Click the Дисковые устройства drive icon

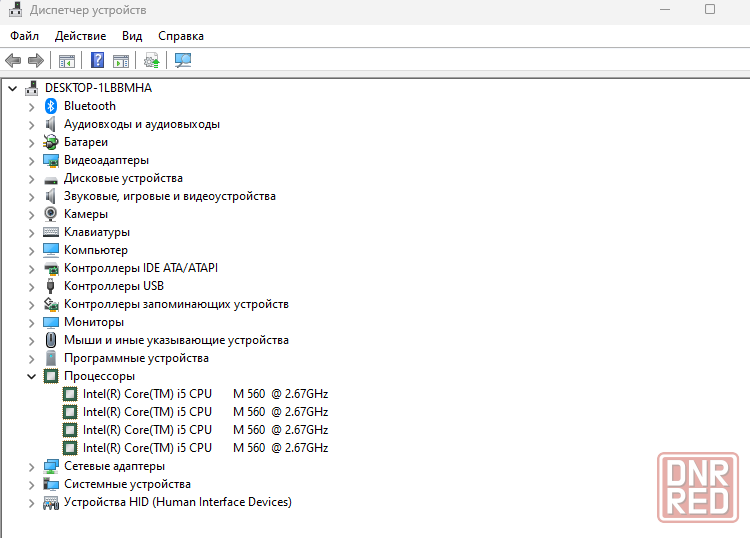click(x=51, y=180)
